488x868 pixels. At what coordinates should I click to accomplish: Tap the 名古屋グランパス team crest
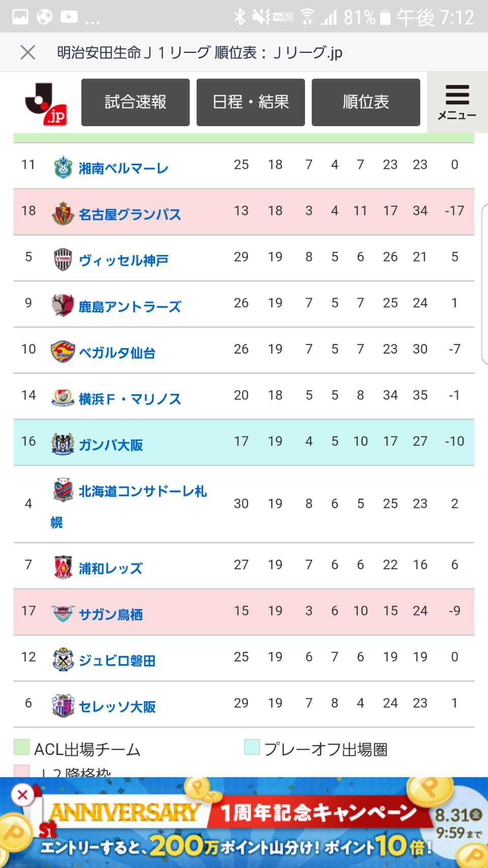[63, 213]
